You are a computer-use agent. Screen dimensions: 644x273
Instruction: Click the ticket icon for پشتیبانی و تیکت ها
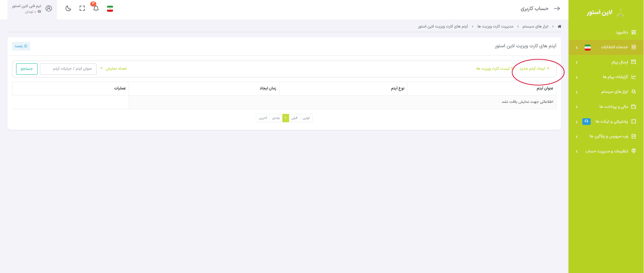click(x=634, y=121)
